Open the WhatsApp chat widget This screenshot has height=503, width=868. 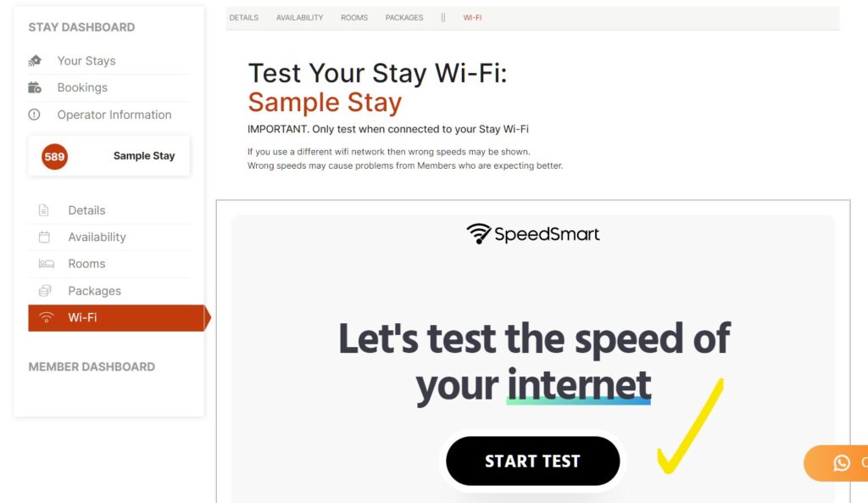pos(840,462)
